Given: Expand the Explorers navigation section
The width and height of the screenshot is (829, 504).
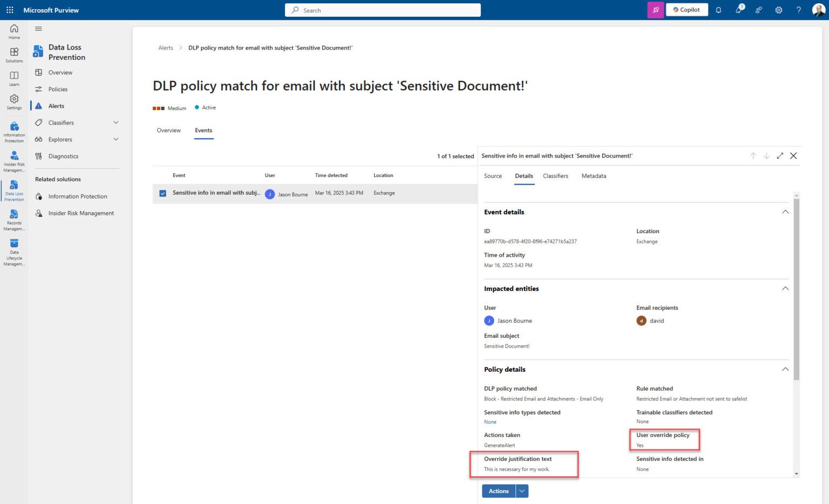Looking at the screenshot, I should click(x=115, y=139).
